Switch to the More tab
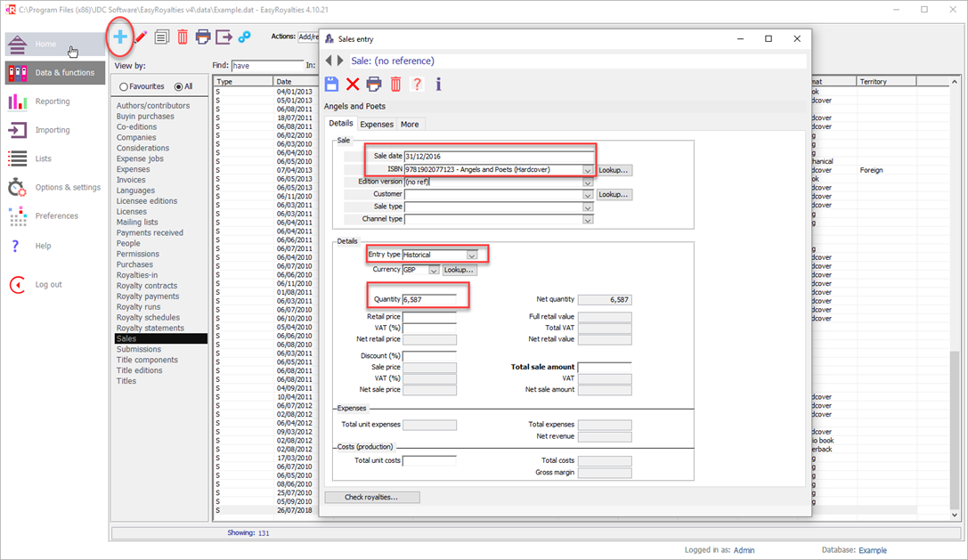Viewport: 968px width, 560px height. point(410,124)
